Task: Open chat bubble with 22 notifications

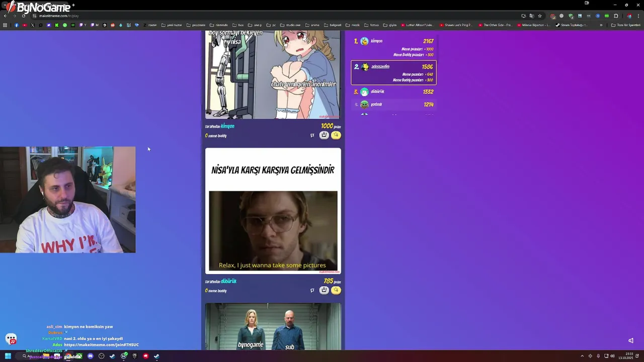Action: [11, 339]
